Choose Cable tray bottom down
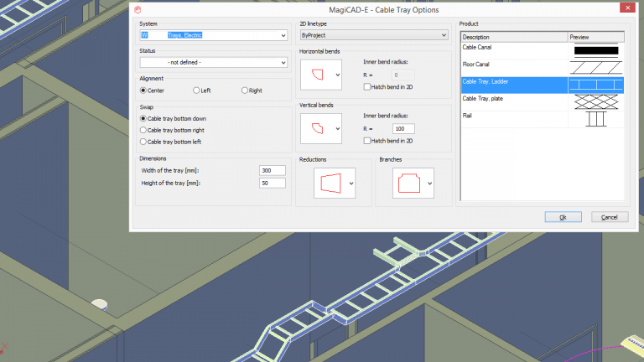 (143, 119)
